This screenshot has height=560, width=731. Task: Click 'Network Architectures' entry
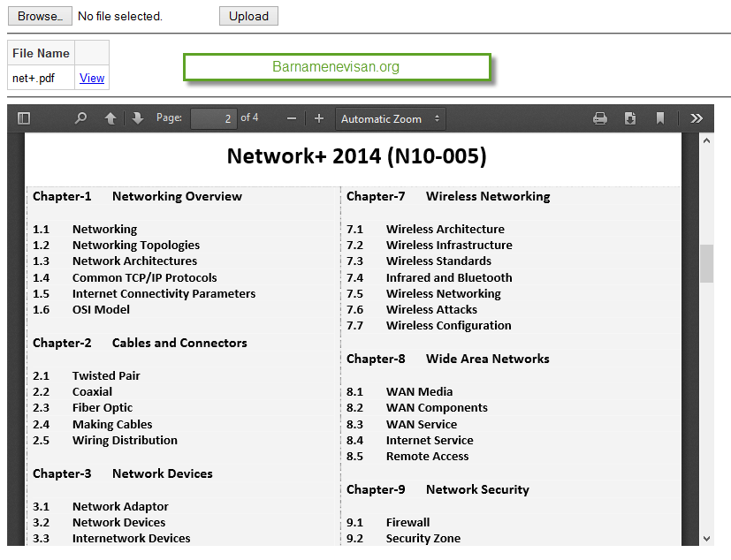click(x=134, y=261)
